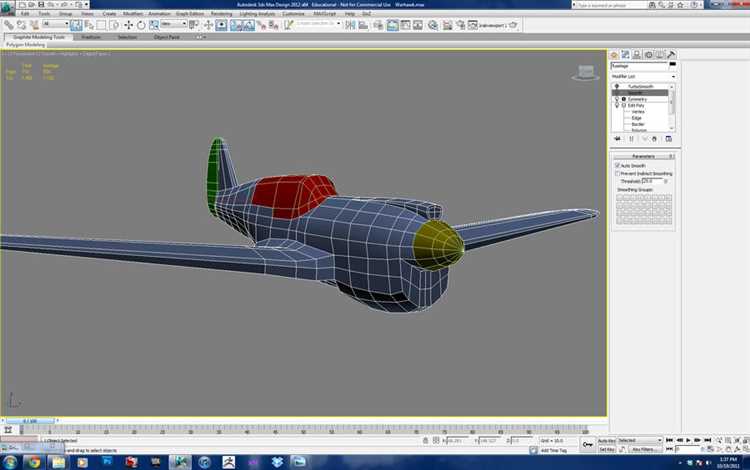Open Configure Modifier Sets icon
This screenshot has height=470, width=750.
click(668, 139)
